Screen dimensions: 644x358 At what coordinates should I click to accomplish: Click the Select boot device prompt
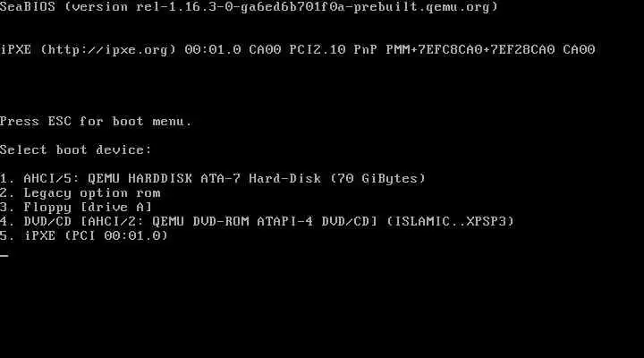(76, 150)
